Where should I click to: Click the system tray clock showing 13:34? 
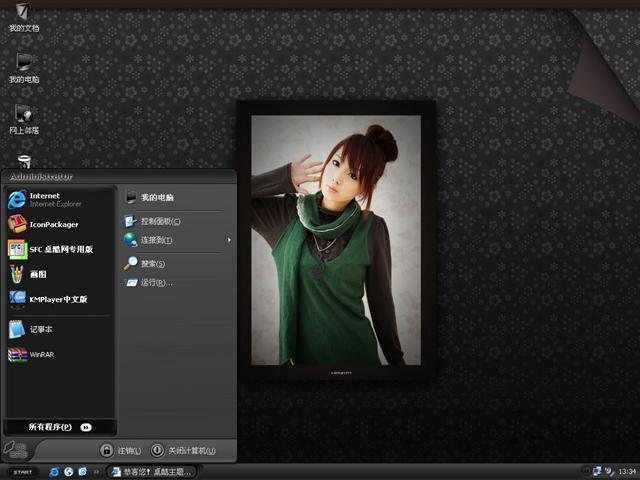[x=627, y=471]
